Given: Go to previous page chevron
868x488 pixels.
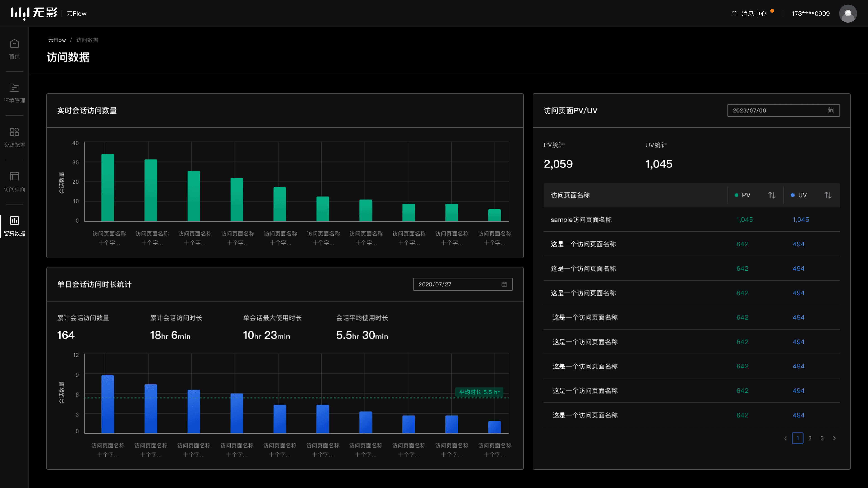Looking at the screenshot, I should [x=785, y=438].
